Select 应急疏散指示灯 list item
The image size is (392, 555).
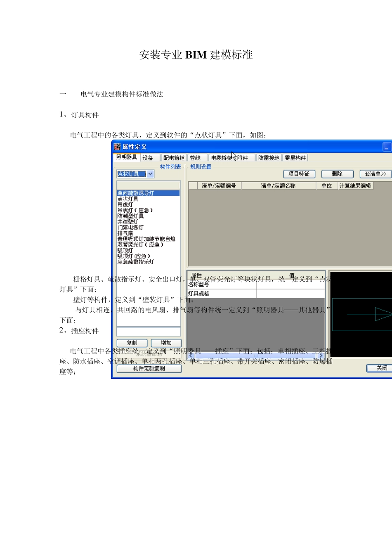click(x=136, y=262)
